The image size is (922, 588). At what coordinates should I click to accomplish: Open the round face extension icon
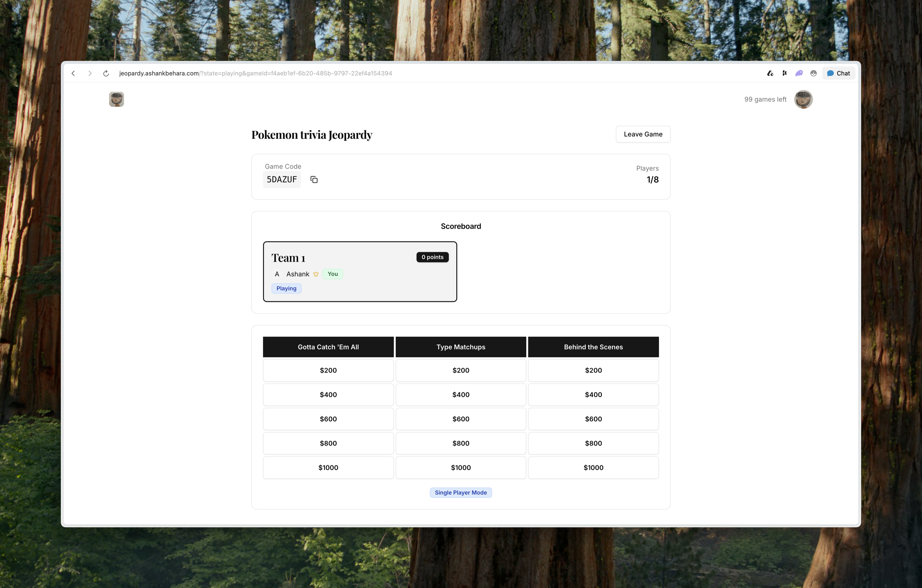813,73
